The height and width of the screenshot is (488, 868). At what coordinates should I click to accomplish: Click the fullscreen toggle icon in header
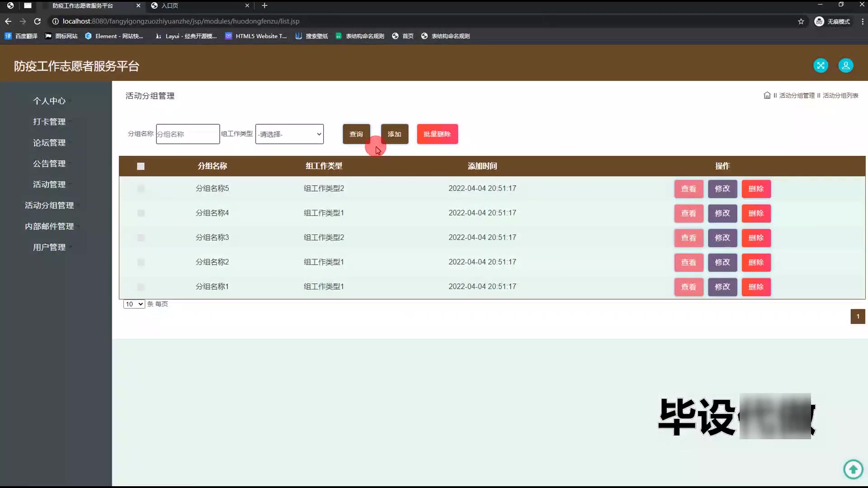point(821,66)
